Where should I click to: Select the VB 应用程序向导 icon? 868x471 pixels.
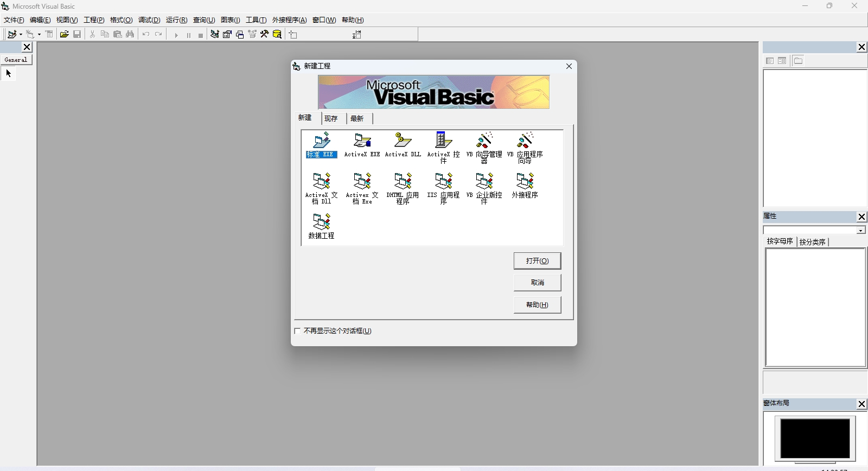click(x=525, y=148)
